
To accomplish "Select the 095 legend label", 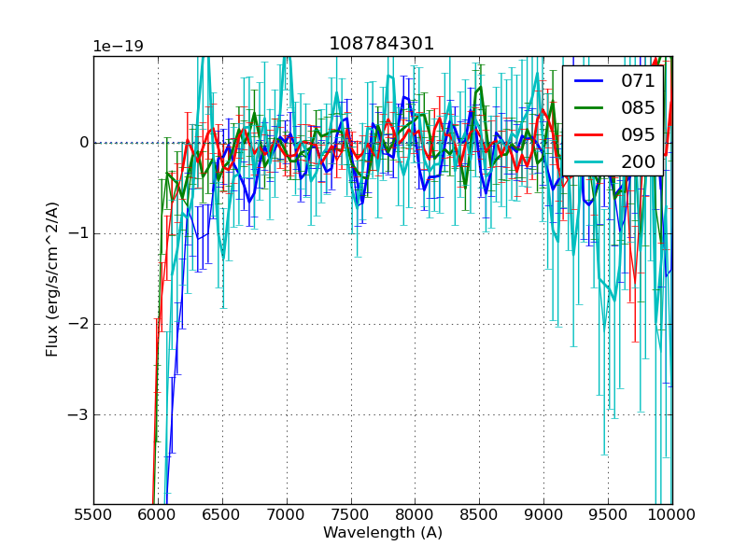I will [x=638, y=134].
